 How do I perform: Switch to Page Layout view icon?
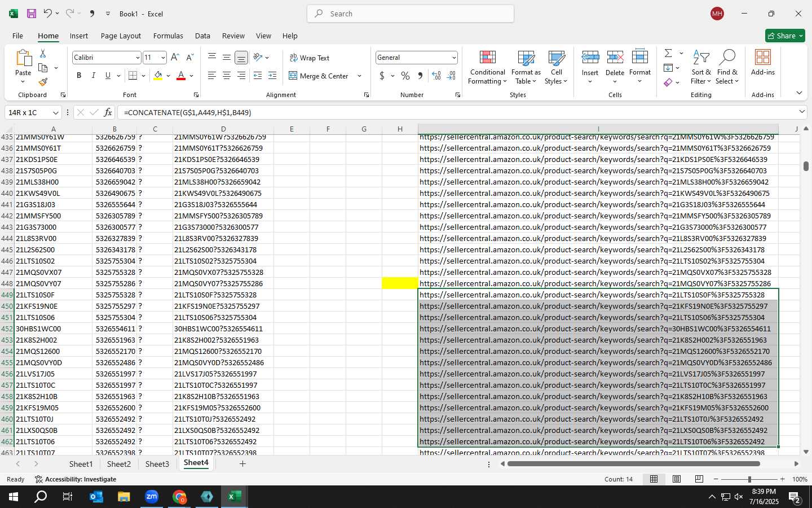676,479
